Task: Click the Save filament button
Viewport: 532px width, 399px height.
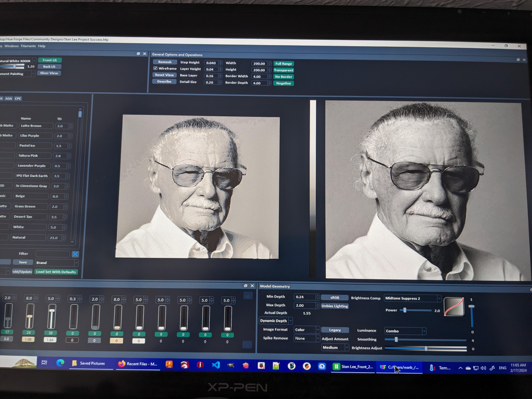Action: [23, 262]
